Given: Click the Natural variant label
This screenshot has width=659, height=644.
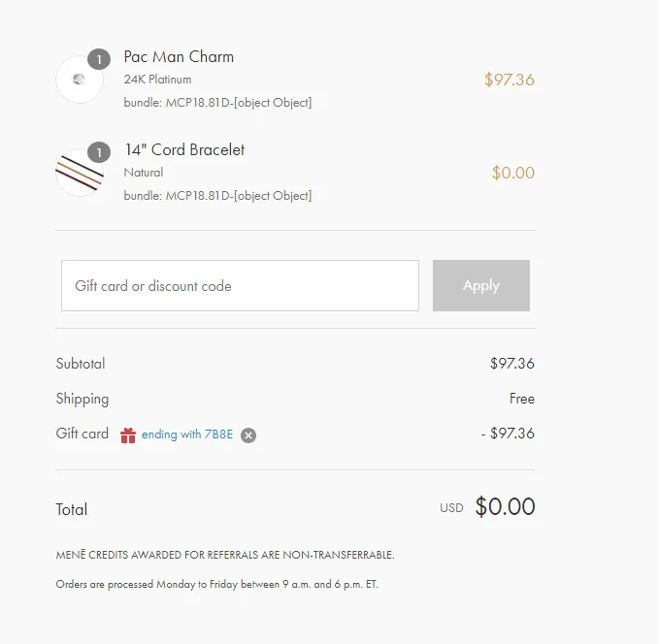Looking at the screenshot, I should click(144, 173).
